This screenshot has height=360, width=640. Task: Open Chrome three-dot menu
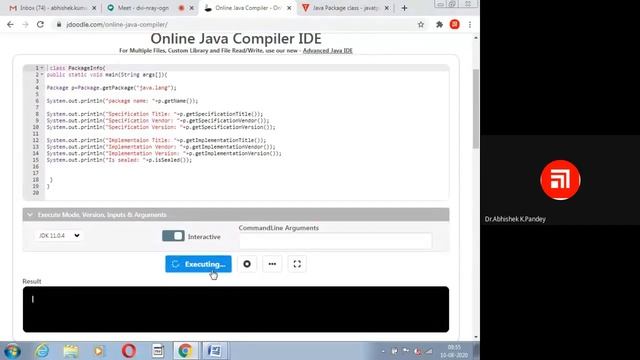click(470, 24)
